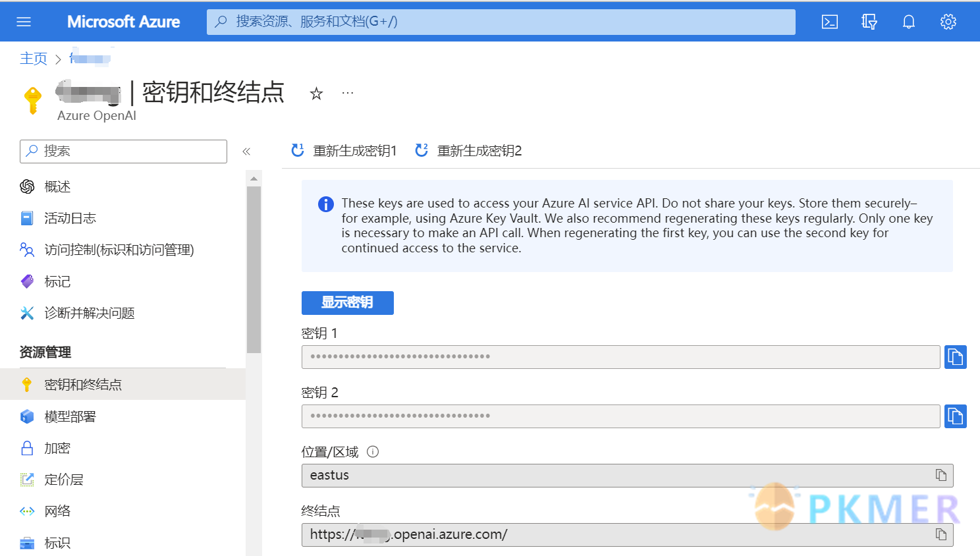Favorite this resource with the star icon
The width and height of the screenshot is (980, 556).
tap(317, 94)
